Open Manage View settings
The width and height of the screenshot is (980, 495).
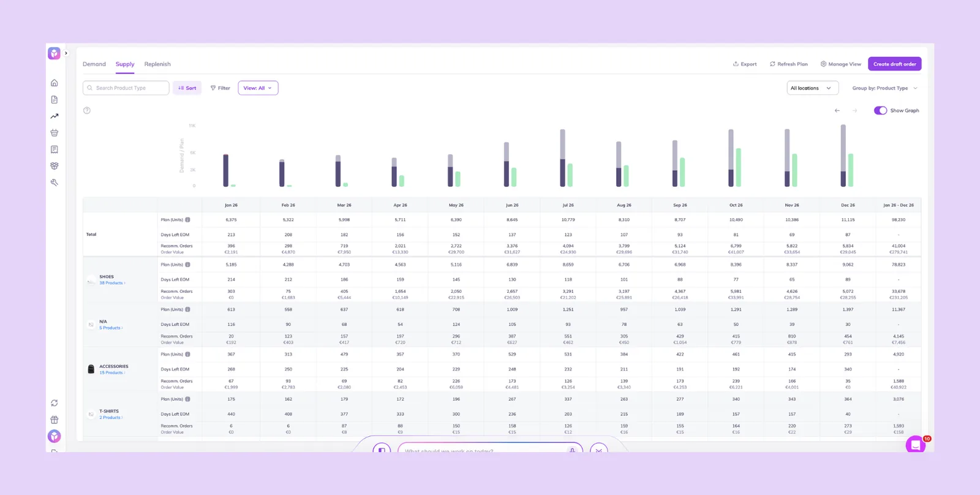(841, 64)
